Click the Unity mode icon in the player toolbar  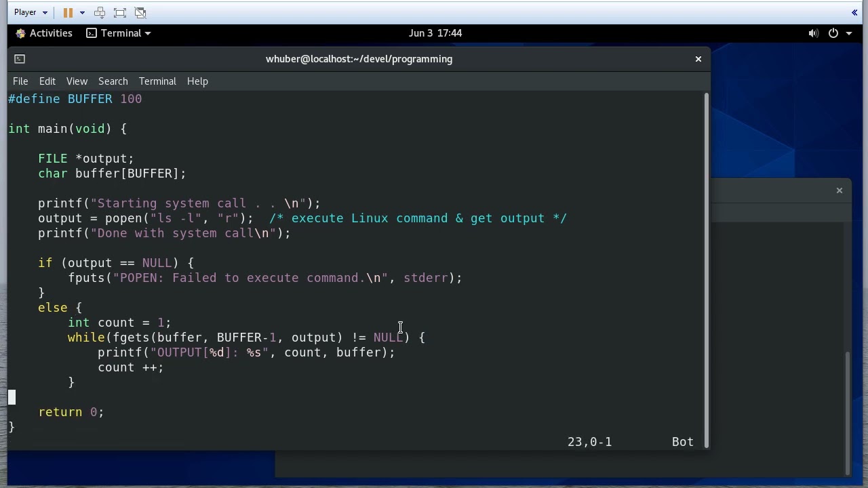point(140,12)
